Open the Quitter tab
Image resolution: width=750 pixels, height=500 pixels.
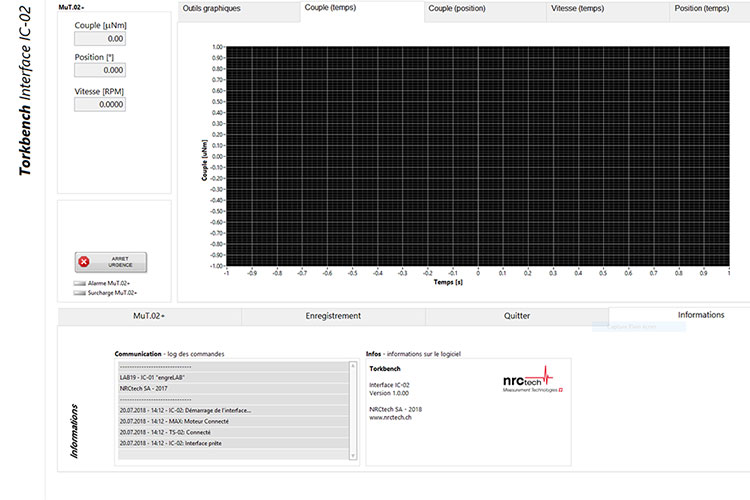517,316
